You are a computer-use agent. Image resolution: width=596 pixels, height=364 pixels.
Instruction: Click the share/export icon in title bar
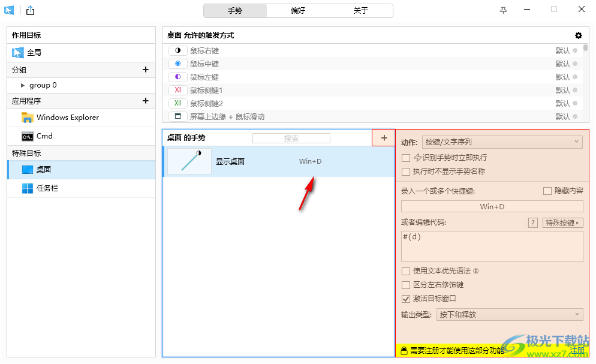(x=31, y=10)
